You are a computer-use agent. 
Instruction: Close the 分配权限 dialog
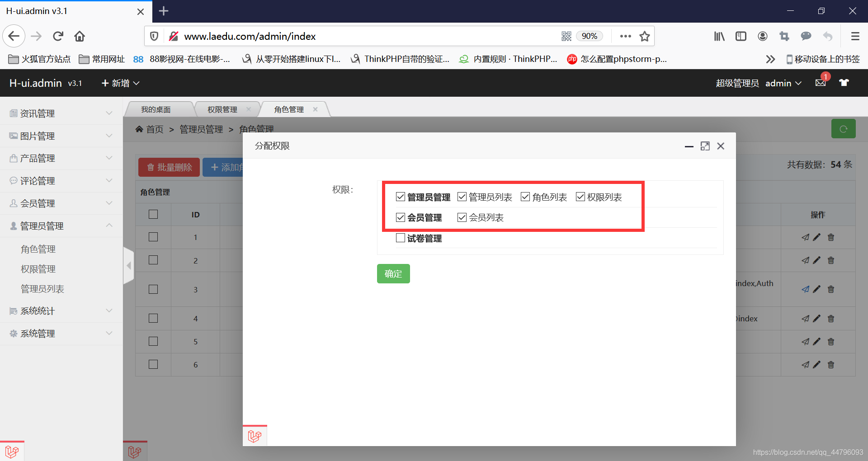tap(721, 146)
